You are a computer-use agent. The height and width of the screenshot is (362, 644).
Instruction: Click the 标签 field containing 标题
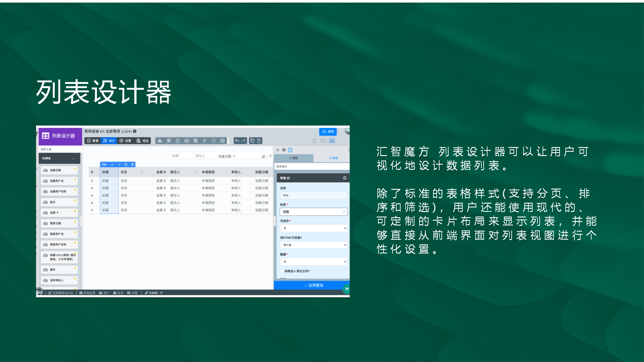[x=314, y=212]
